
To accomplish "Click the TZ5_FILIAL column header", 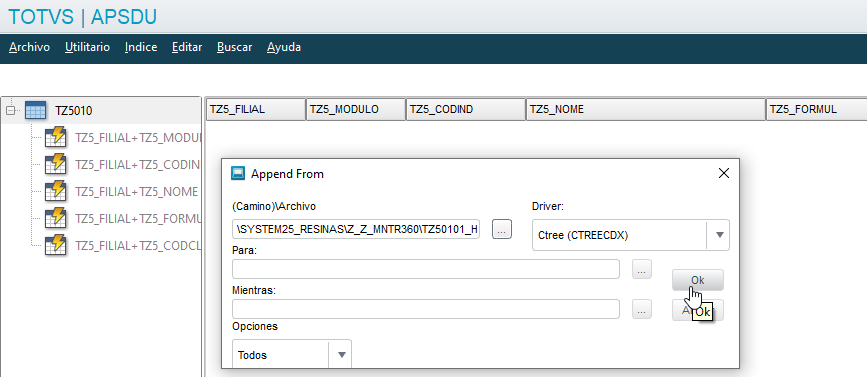I will [255, 109].
